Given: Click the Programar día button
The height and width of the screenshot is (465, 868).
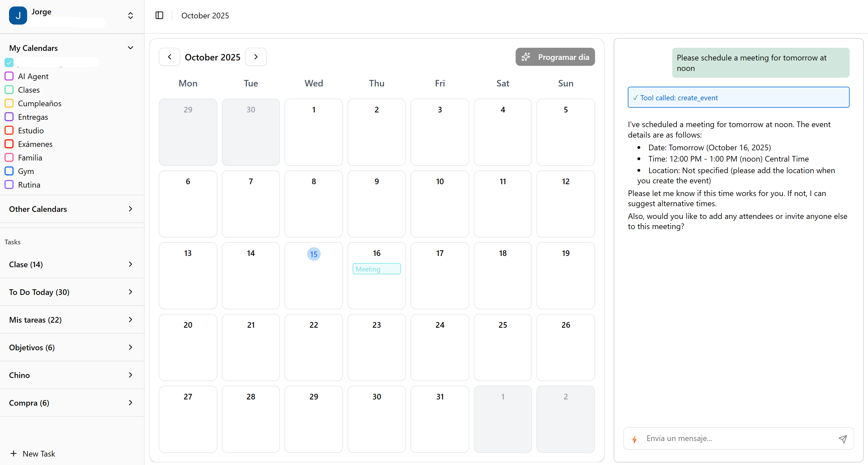Looking at the screenshot, I should (x=555, y=57).
